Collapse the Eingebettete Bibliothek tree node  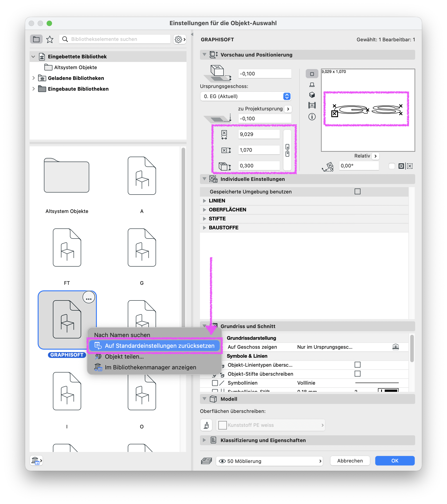pyautogui.click(x=33, y=57)
